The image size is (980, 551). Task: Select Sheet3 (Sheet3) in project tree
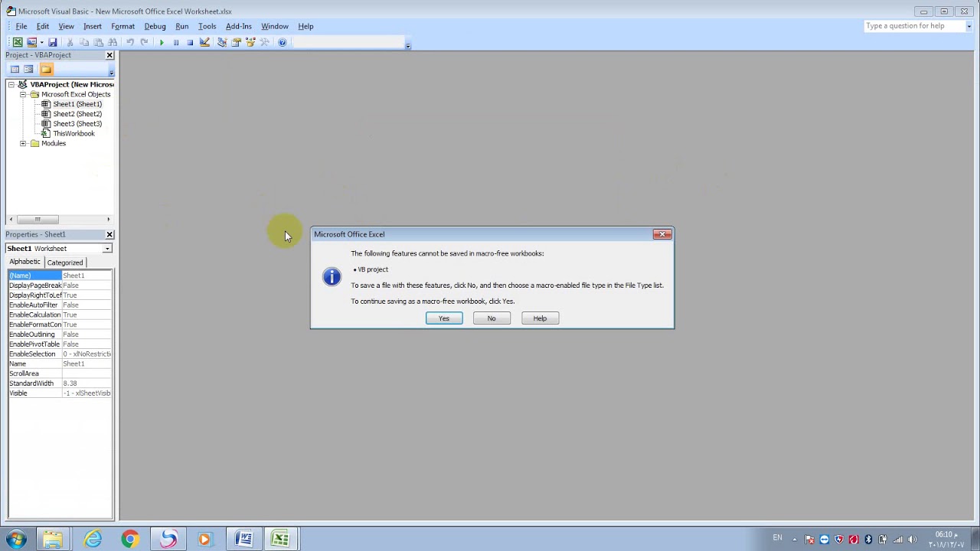pos(77,124)
